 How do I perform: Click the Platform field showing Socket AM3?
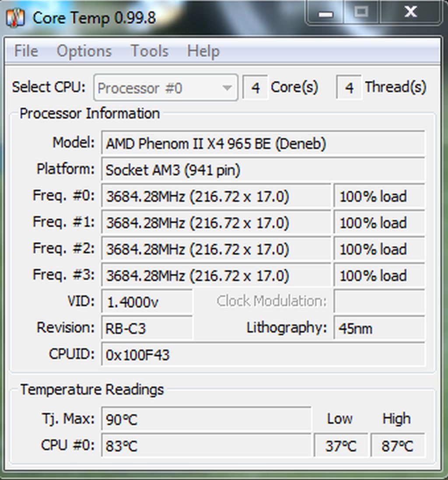(263, 169)
